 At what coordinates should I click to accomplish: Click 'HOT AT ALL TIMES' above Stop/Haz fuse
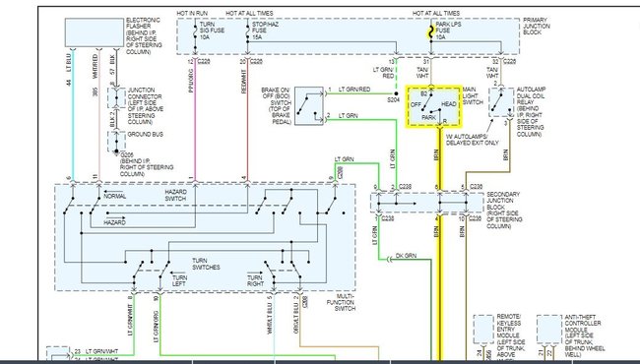tap(249, 14)
